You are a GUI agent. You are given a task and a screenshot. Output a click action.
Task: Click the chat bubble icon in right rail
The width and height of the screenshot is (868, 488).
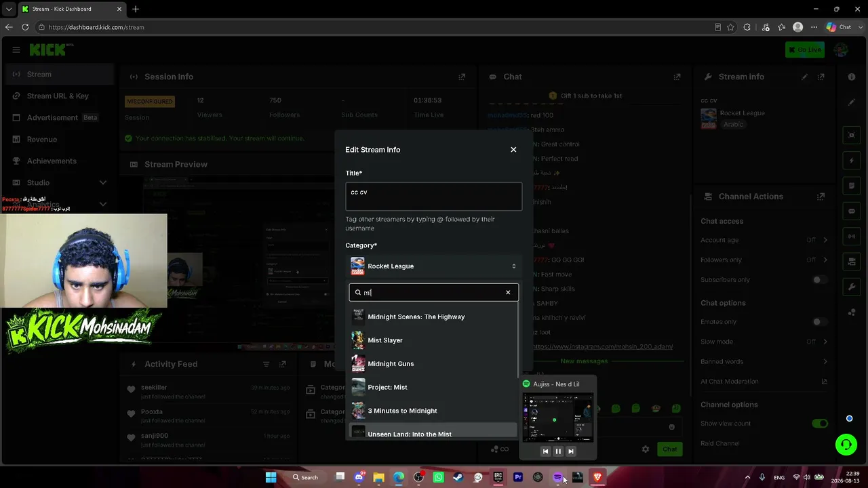(x=852, y=211)
